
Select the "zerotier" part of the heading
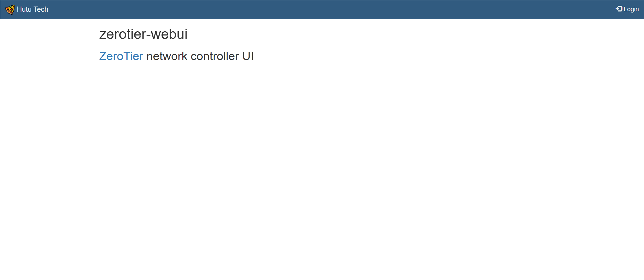pyautogui.click(x=122, y=34)
